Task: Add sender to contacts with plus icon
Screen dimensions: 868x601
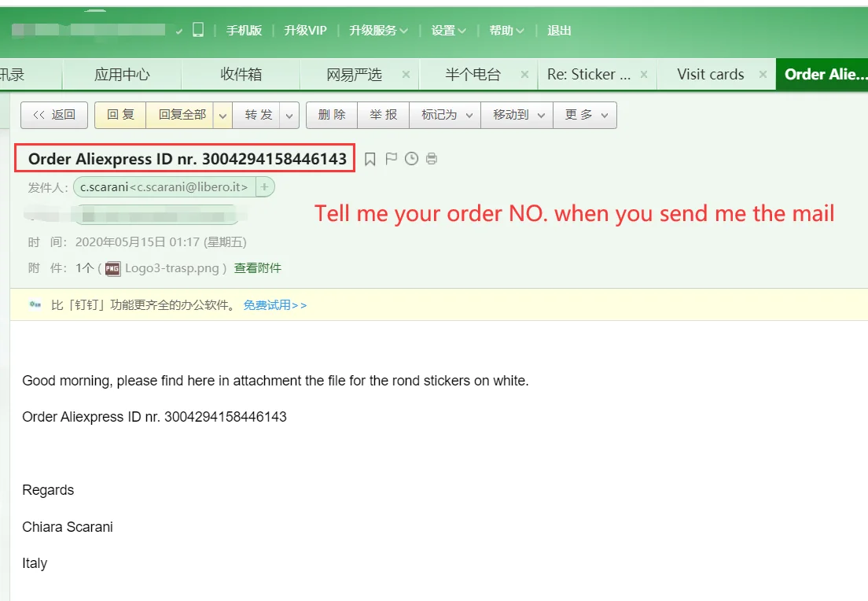Action: click(x=265, y=187)
